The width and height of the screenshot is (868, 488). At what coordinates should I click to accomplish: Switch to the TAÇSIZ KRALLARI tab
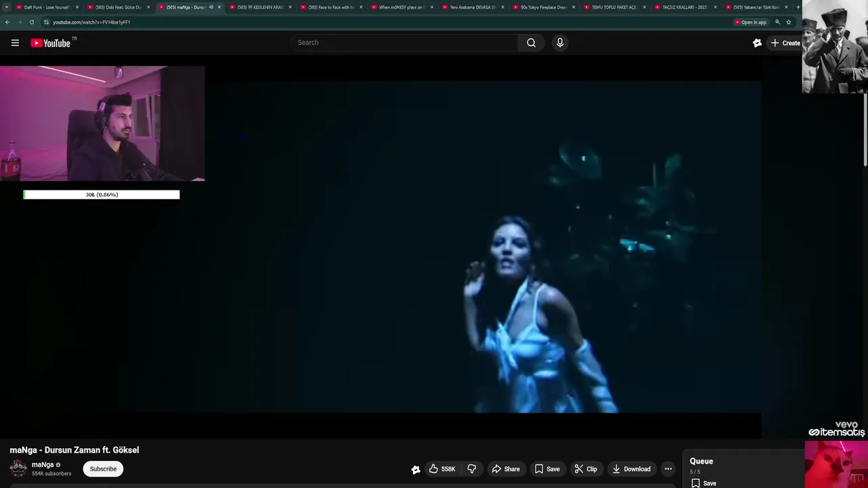point(684,7)
